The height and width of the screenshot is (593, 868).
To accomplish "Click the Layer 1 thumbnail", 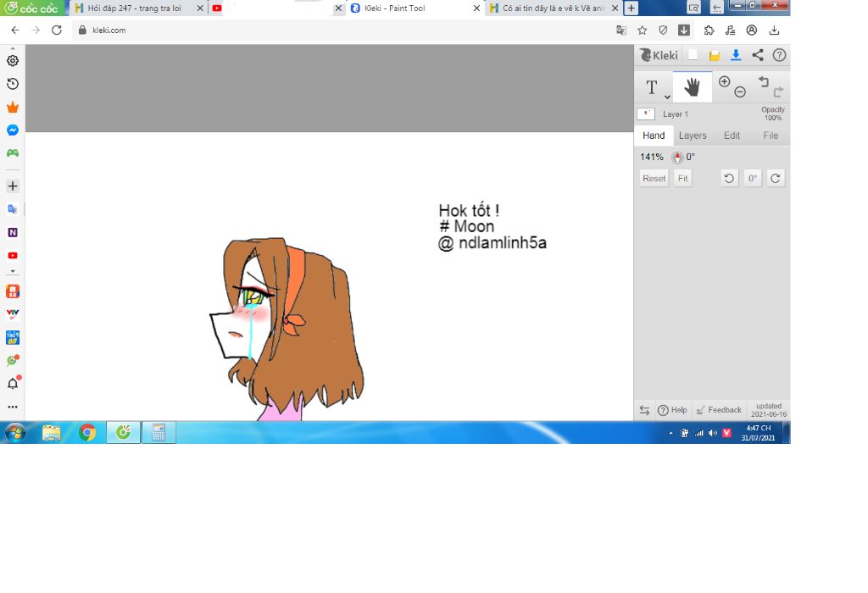I will (646, 114).
